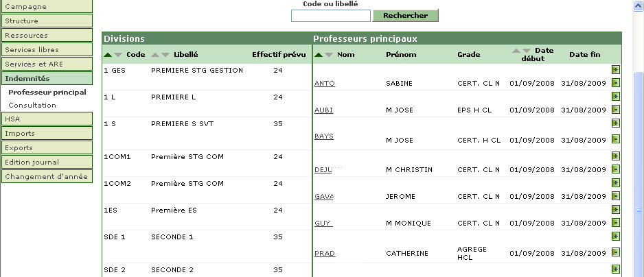This screenshot has height=277, width=644.
Task: Click plus icon for SDE 1 row
Action: [x=615, y=236]
